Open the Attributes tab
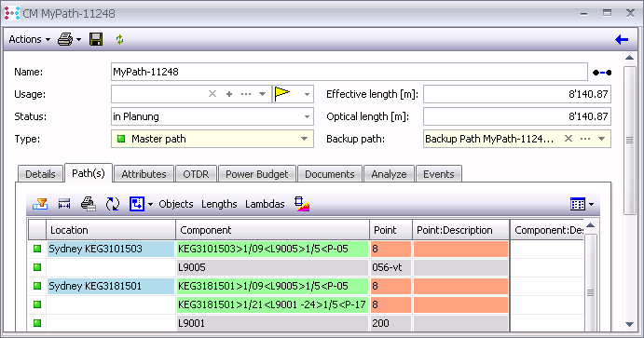Image resolution: width=644 pixels, height=338 pixels. coord(144,174)
